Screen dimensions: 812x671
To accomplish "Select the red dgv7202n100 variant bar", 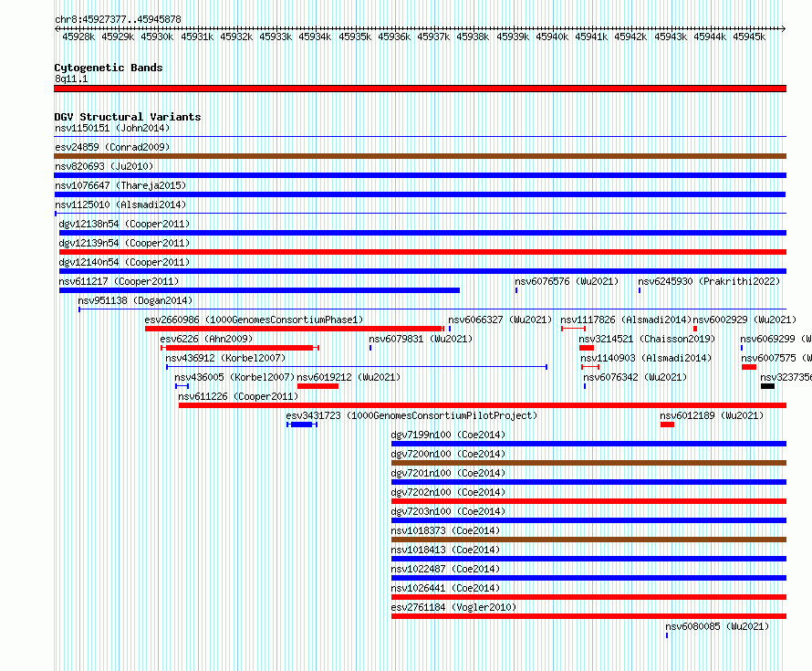I will click(x=588, y=501).
